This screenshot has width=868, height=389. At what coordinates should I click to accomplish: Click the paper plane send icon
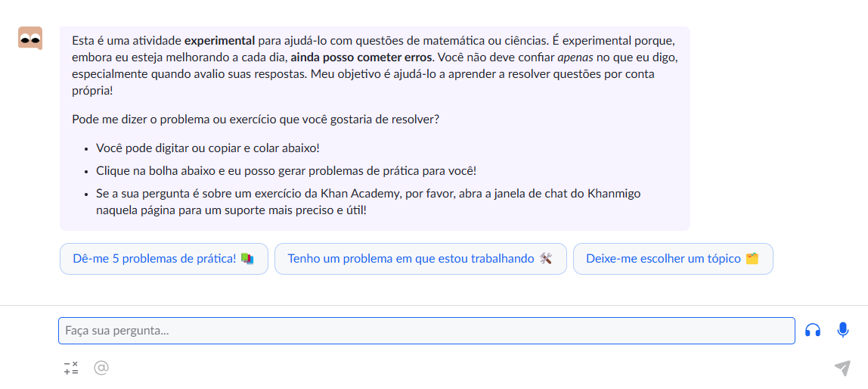(842, 368)
